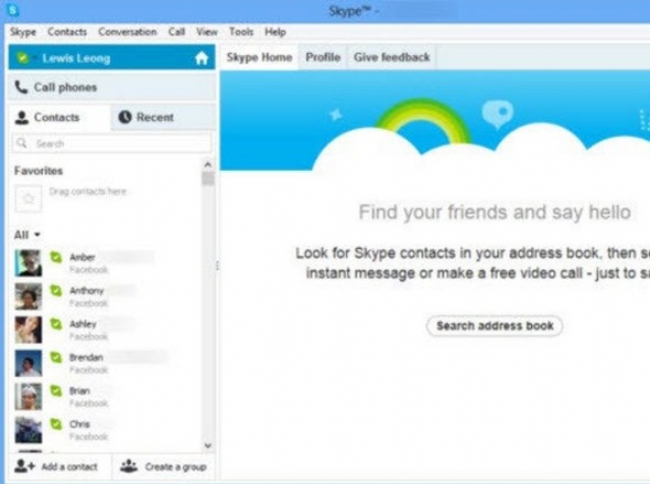650x484 pixels.
Task: Click the Search address book button
Action: click(x=495, y=326)
